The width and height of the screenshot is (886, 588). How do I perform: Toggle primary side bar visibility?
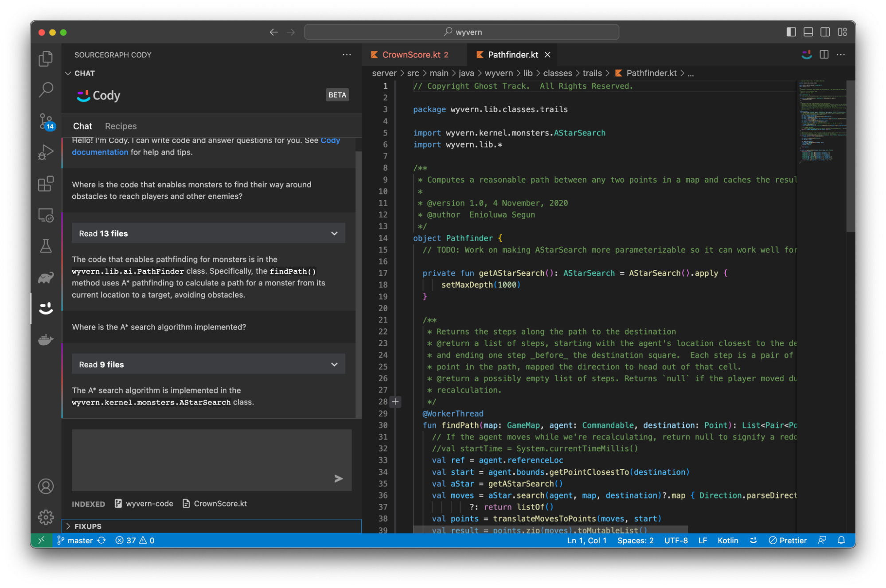tap(791, 32)
